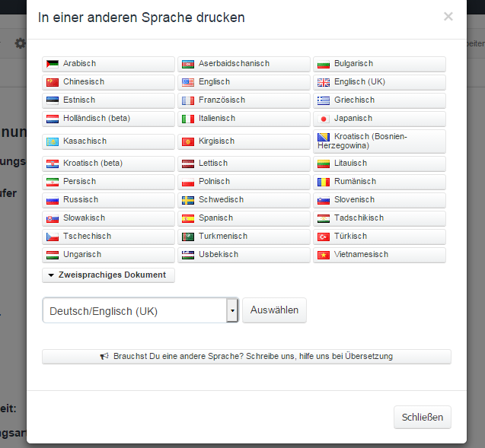Image resolution: width=485 pixels, height=448 pixels.
Task: Click the Latvian flag next to Lettisch
Action: [188, 164]
